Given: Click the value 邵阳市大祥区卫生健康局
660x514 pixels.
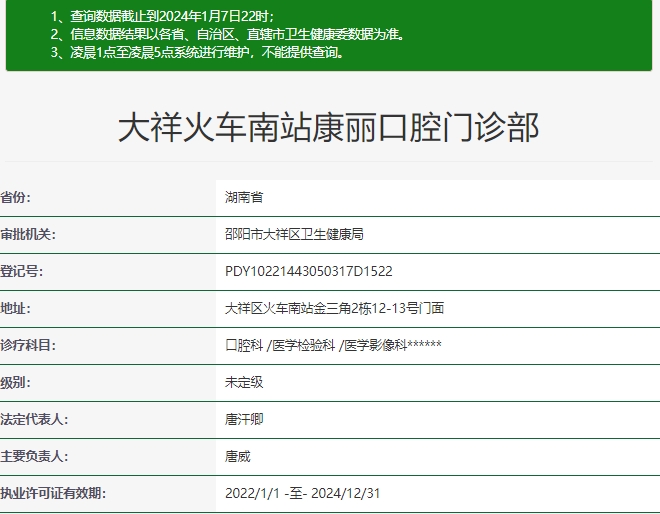Looking at the screenshot, I should [294, 234].
